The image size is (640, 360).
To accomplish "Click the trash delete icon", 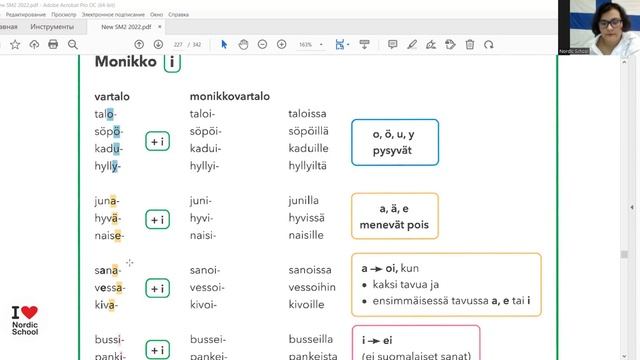I will pos(470,44).
